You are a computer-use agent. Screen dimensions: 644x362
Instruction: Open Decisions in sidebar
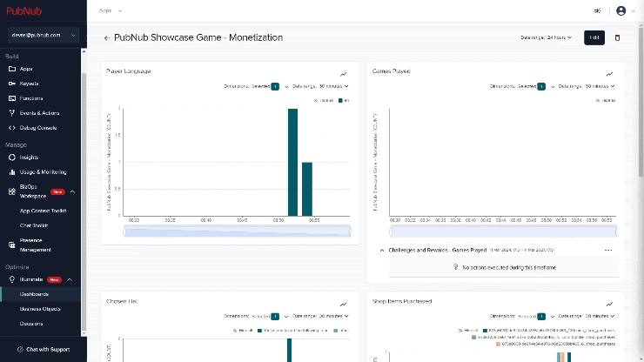(x=31, y=324)
